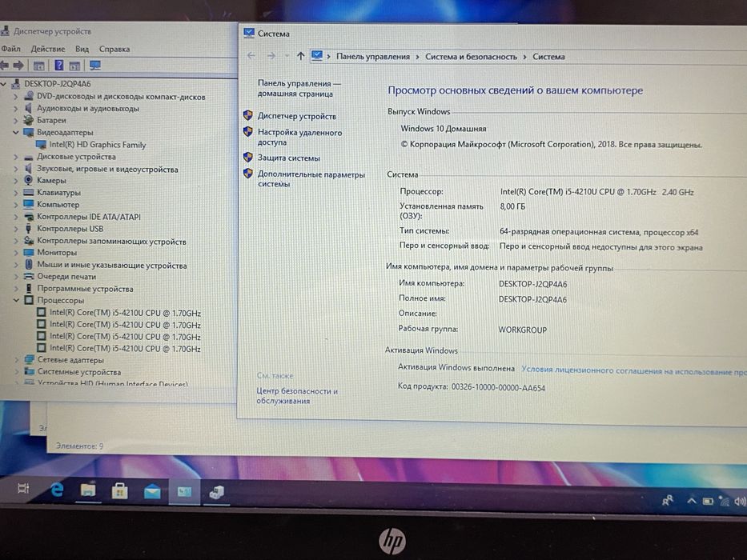
Task: Click Панель управления in the breadcrumb
Action: [373, 57]
